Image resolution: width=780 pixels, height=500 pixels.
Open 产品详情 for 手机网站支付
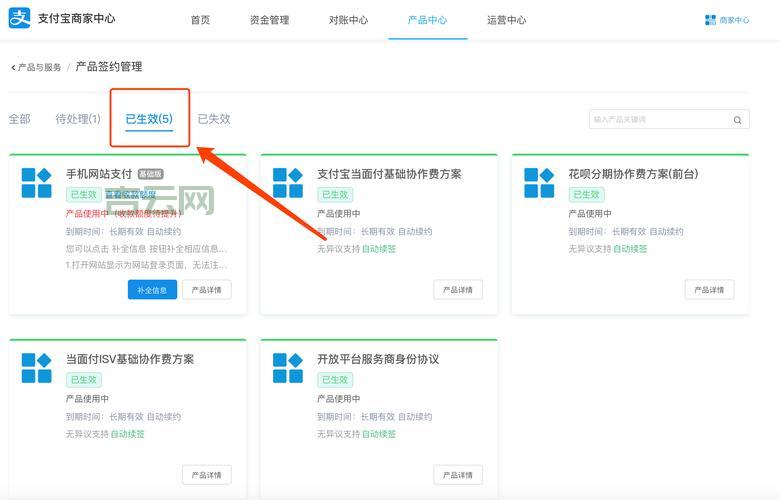[206, 290]
